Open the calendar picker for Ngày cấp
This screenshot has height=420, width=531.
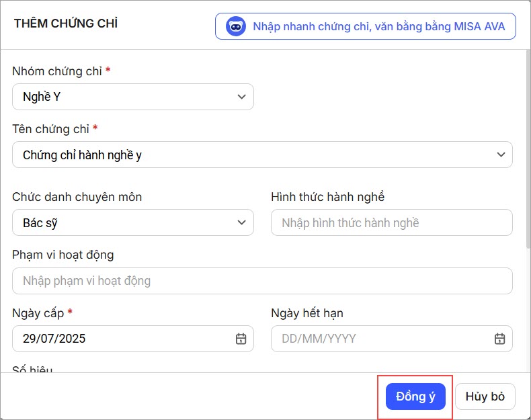pyautogui.click(x=241, y=339)
